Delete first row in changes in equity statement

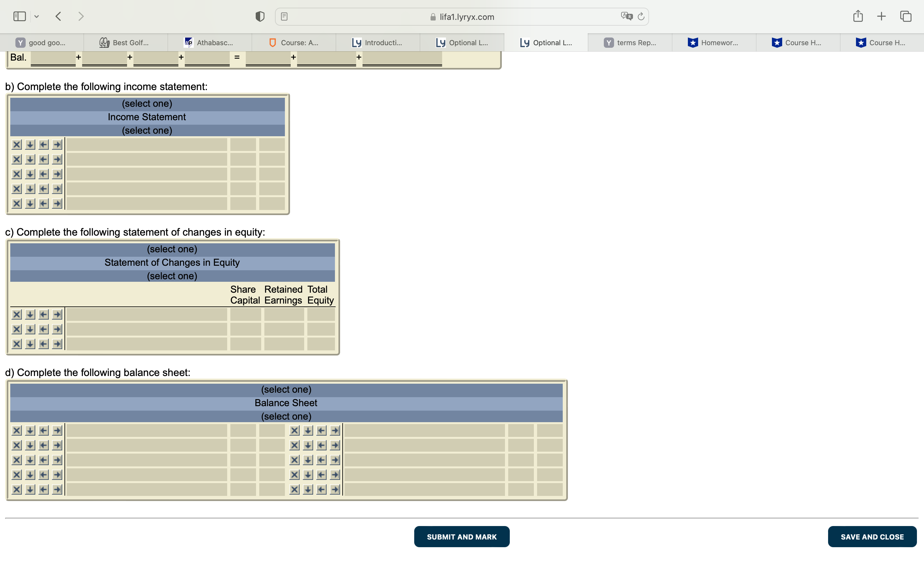(16, 314)
